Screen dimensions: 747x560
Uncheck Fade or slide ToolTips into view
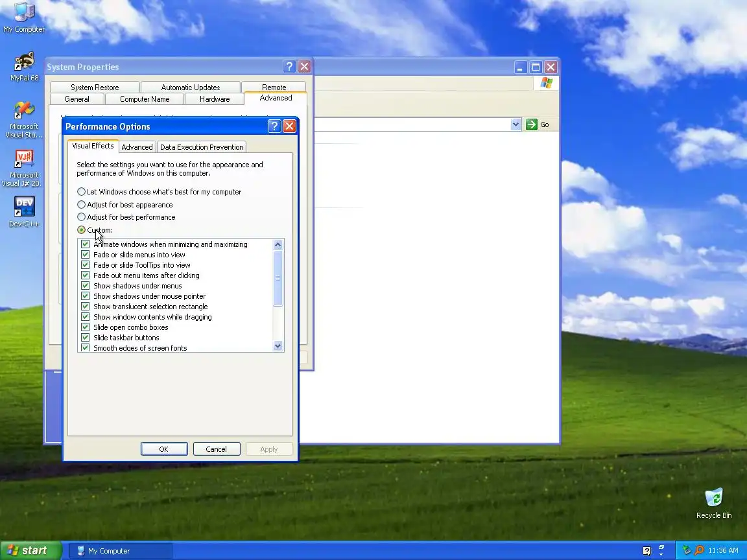pyautogui.click(x=86, y=265)
